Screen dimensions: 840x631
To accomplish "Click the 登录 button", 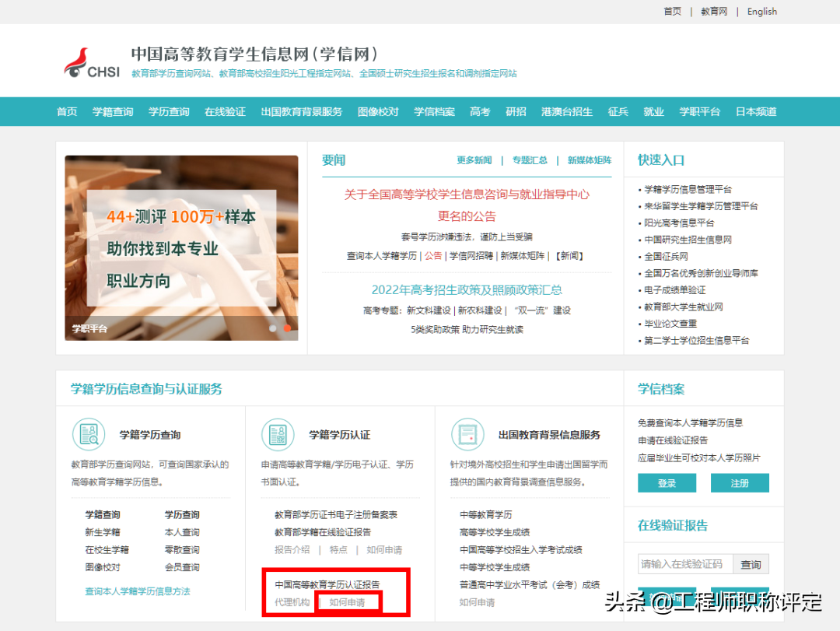I will (x=667, y=482).
